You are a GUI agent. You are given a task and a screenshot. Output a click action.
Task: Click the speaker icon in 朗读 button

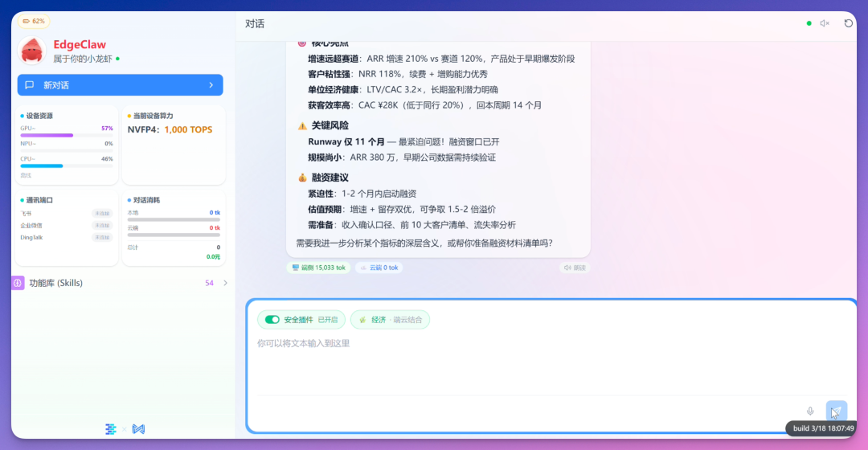pyautogui.click(x=567, y=268)
